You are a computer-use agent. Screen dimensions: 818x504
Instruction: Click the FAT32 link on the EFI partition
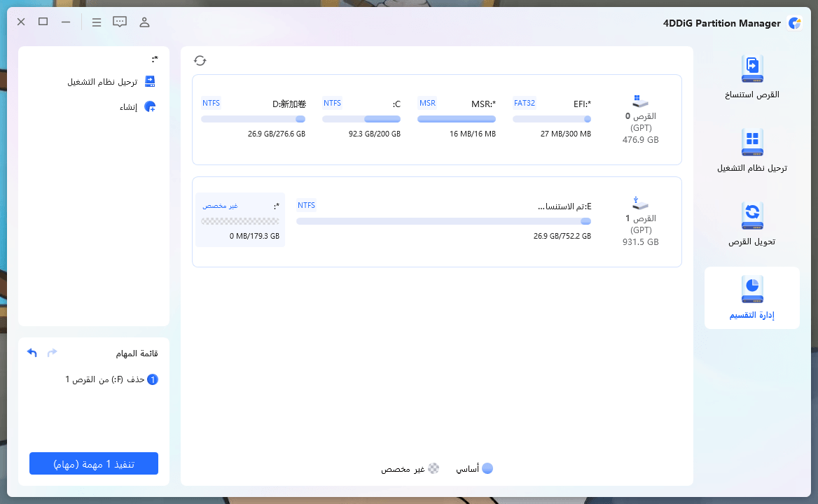(525, 103)
